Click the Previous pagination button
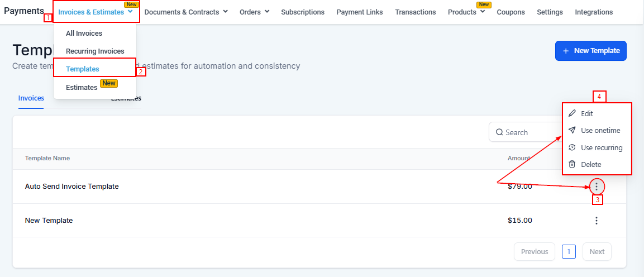Image resolution: width=644 pixels, height=277 pixels. 535,251
